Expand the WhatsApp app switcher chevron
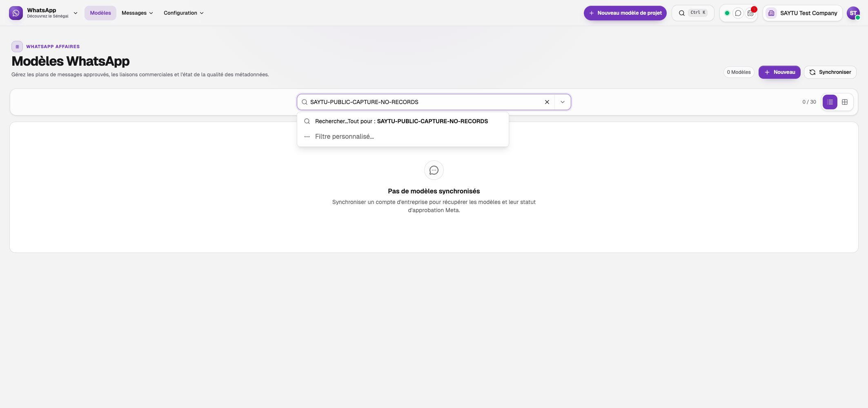868x408 pixels. pyautogui.click(x=76, y=13)
